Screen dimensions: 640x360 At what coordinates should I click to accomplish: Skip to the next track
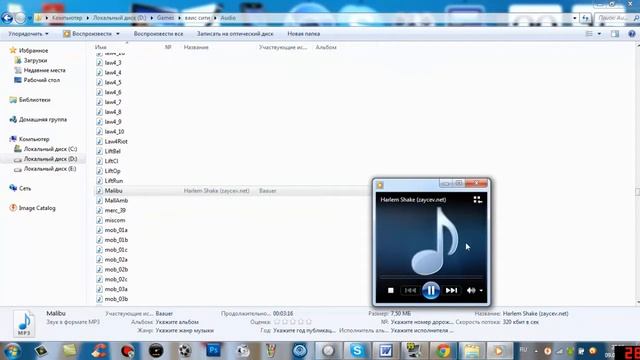pos(451,290)
